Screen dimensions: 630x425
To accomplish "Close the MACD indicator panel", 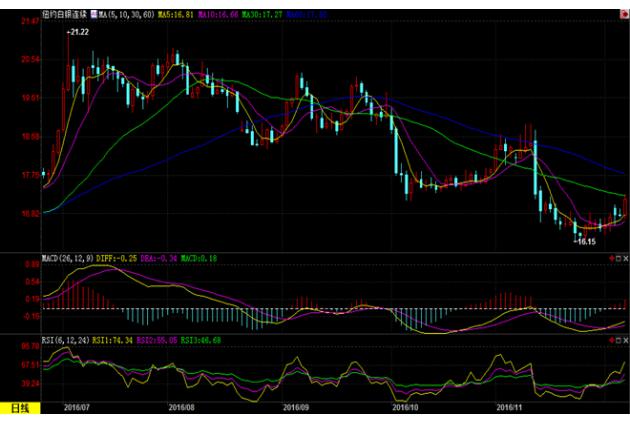I will [624, 259].
